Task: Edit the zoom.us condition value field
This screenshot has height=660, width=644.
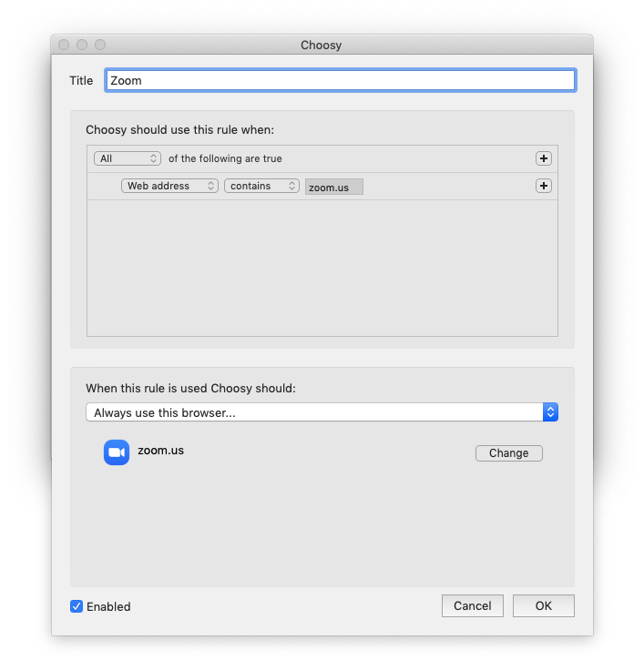Action: (x=334, y=187)
